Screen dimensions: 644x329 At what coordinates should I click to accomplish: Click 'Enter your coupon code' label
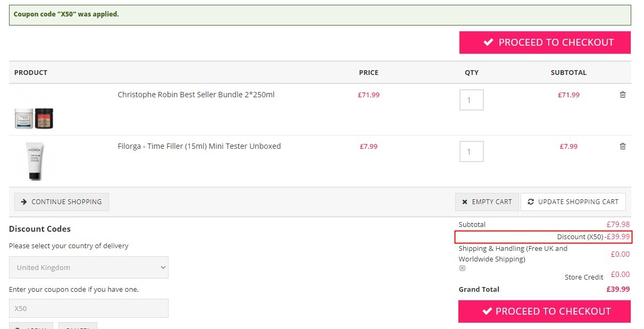(x=74, y=289)
